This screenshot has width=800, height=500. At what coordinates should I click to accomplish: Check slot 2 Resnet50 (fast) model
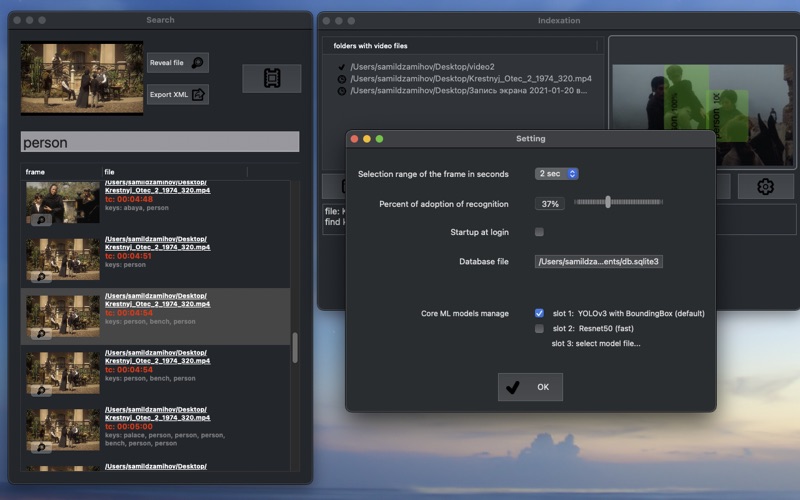(x=540, y=328)
